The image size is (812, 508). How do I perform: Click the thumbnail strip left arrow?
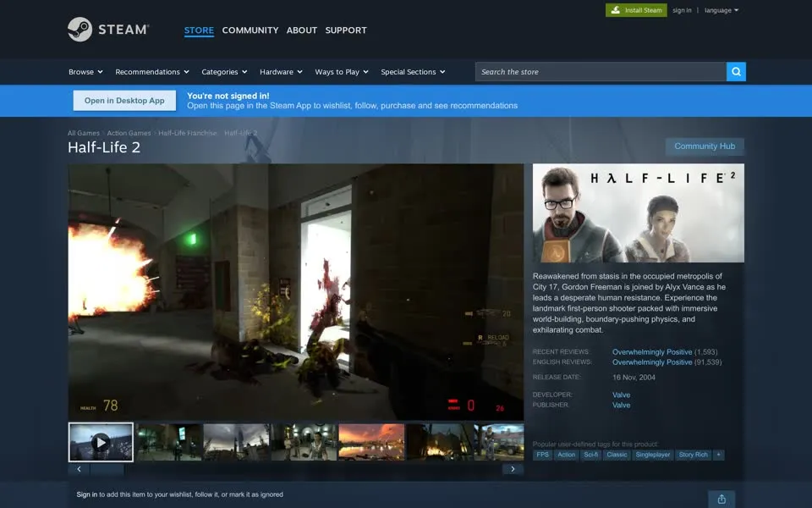pyautogui.click(x=79, y=469)
